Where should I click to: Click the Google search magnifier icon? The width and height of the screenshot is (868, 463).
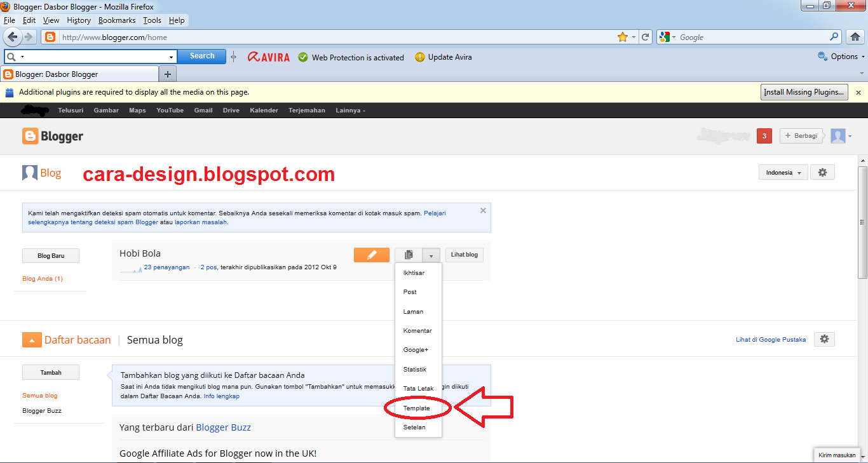coord(834,37)
